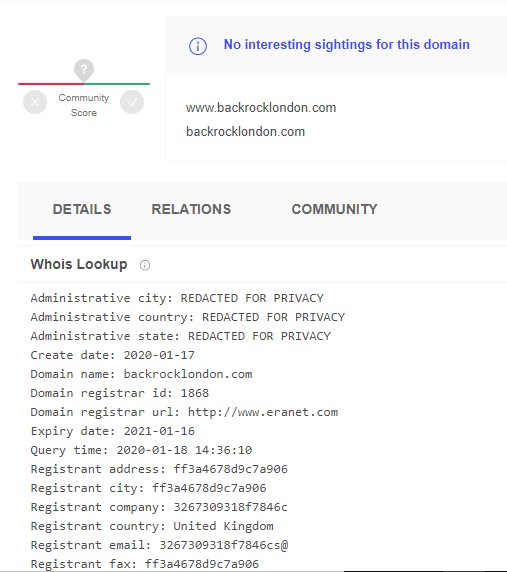This screenshot has height=572, width=507.
Task: Select the backrocklondon.com domain entry
Action: (245, 132)
